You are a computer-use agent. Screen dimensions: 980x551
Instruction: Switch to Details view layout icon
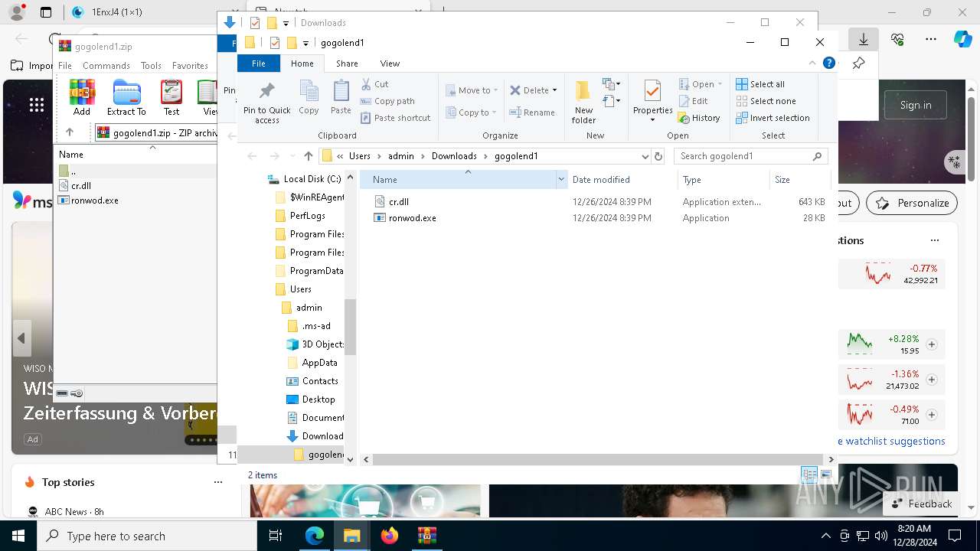coord(809,474)
